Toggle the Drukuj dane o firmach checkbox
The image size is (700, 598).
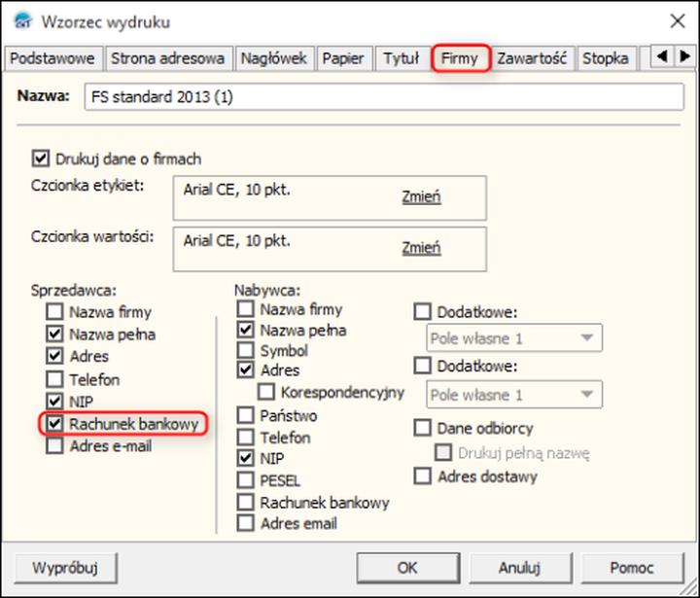[x=41, y=158]
